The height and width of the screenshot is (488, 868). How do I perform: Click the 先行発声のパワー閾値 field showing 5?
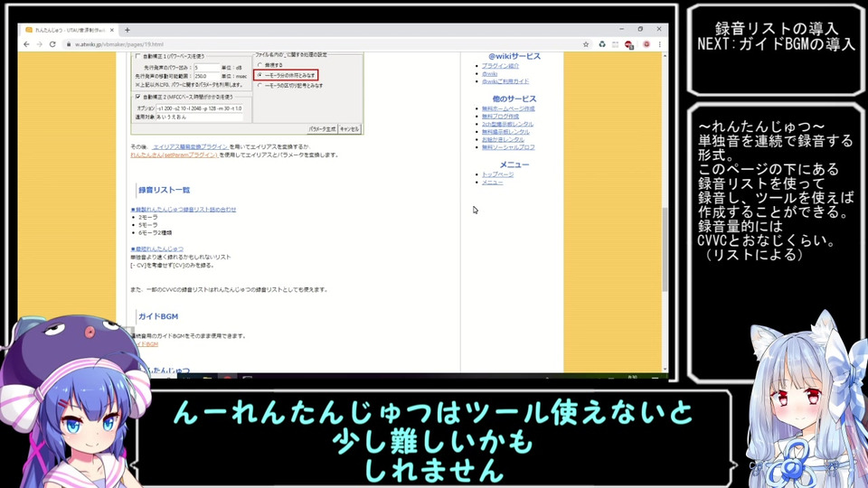click(x=206, y=68)
